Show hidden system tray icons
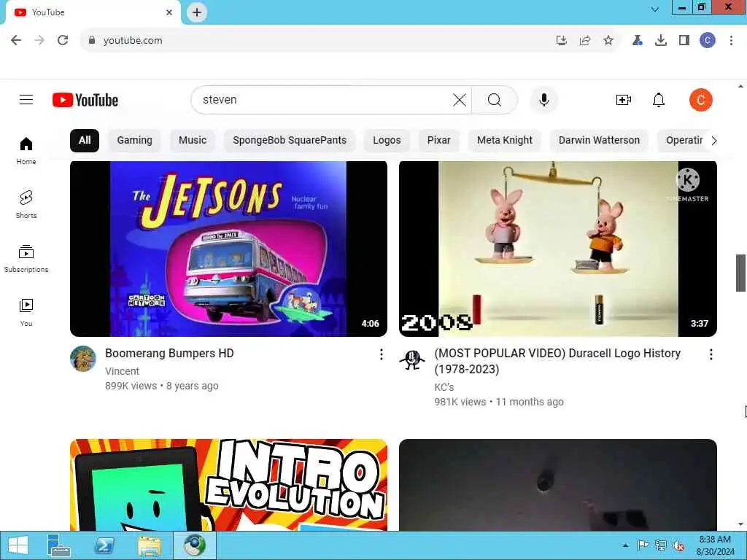 [625, 545]
